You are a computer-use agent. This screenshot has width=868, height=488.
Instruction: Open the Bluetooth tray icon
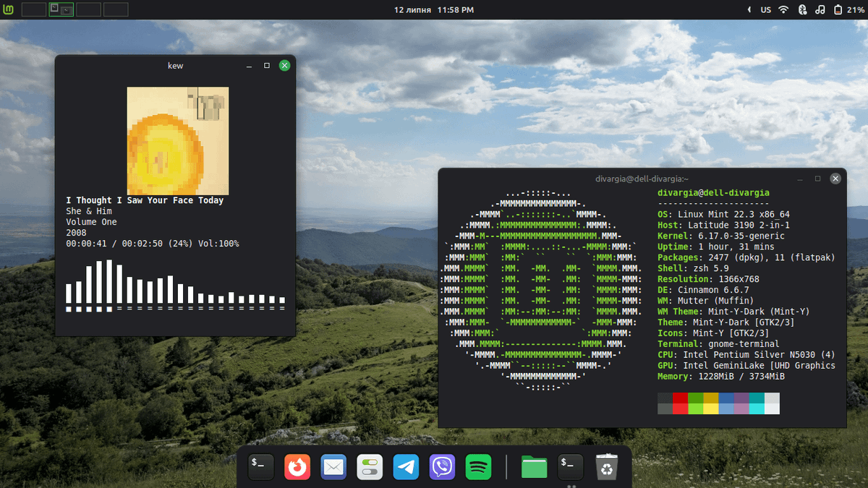[x=801, y=9]
